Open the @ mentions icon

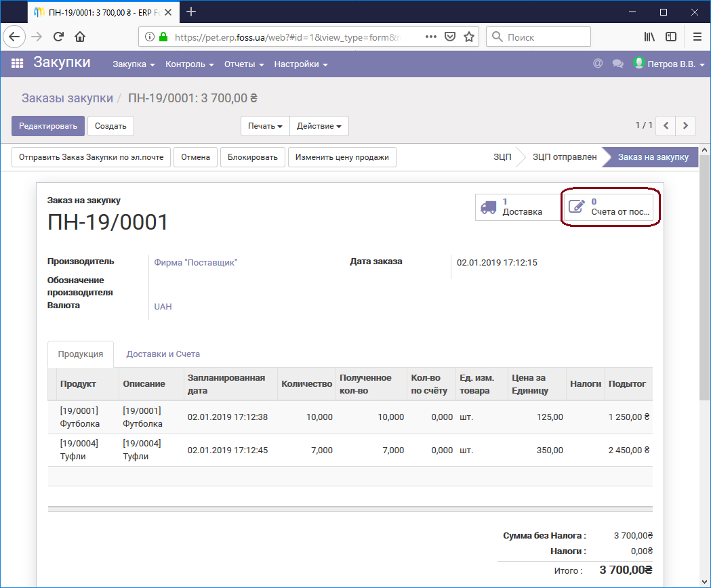point(598,64)
